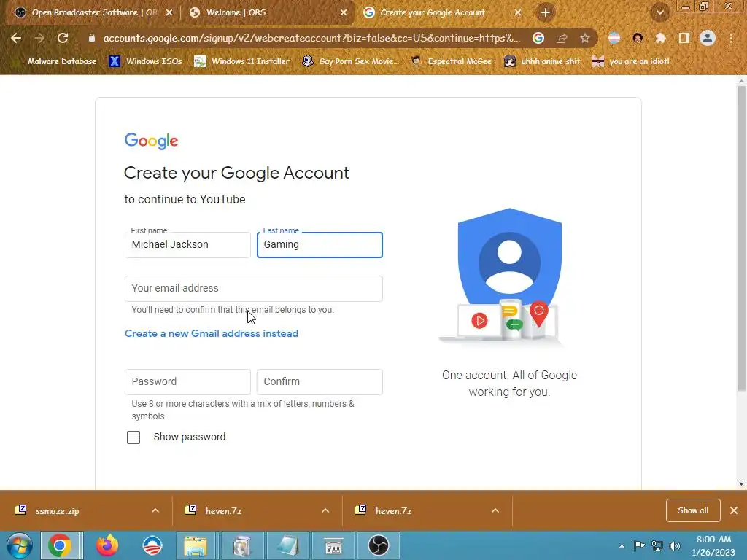Open the notepad-style taskbar icon
Image resolution: width=747 pixels, height=560 pixels.
point(287,545)
